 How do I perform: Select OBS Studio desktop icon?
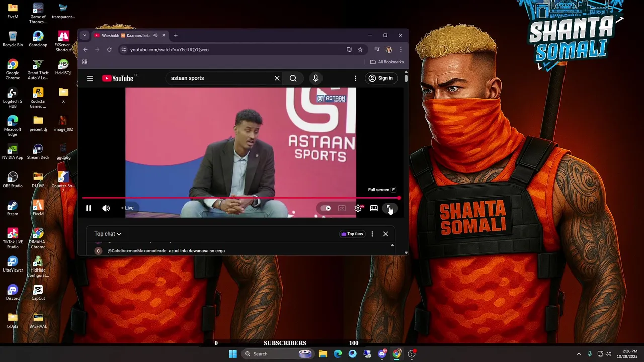13,180
